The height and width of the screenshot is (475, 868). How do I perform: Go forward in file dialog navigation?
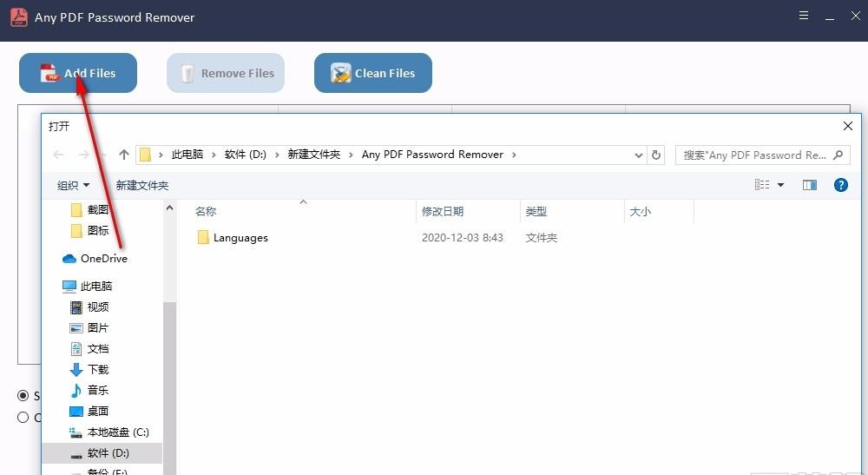pyautogui.click(x=83, y=155)
